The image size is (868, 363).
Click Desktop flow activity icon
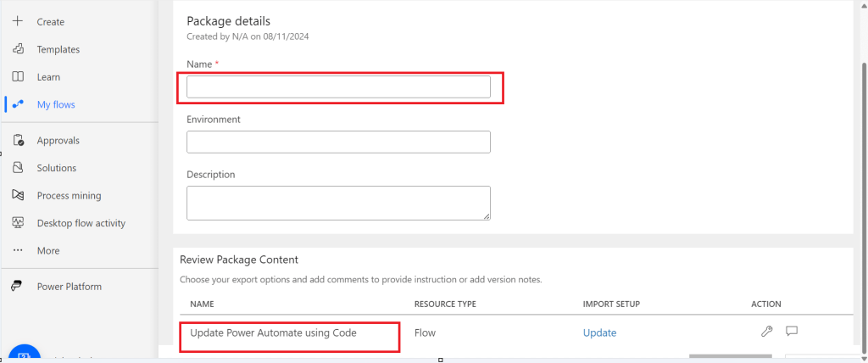point(18,223)
